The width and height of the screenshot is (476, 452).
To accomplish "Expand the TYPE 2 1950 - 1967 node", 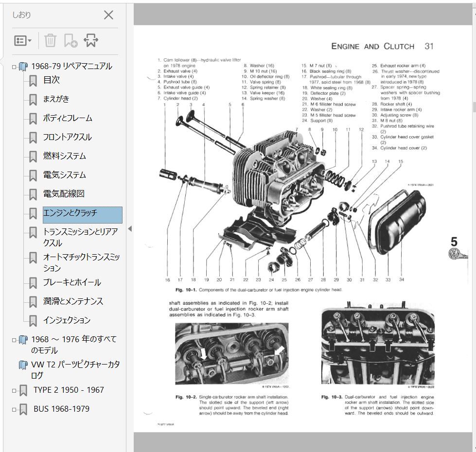I will pos(14,391).
